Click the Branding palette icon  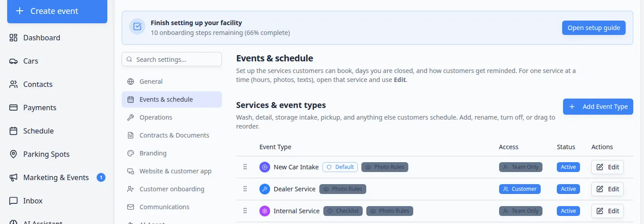(131, 153)
